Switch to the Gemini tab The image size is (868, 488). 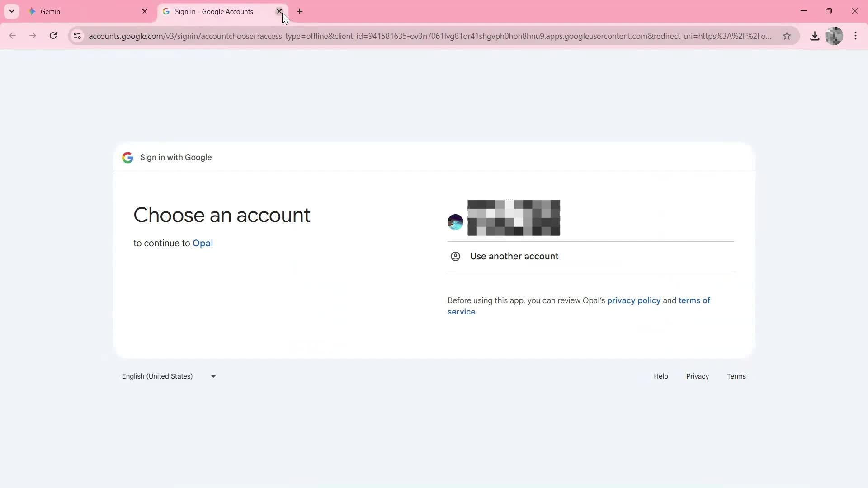click(x=81, y=11)
